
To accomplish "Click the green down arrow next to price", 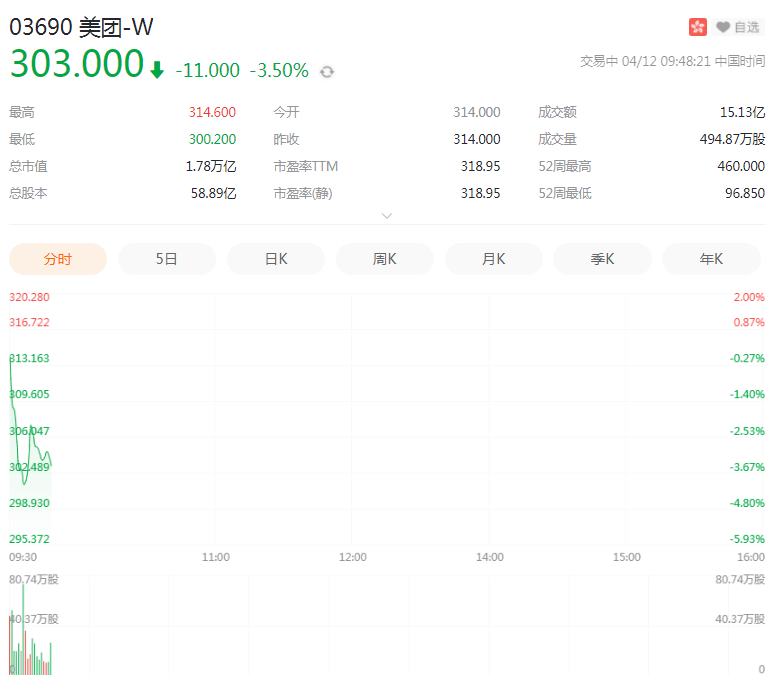I will 157,70.
